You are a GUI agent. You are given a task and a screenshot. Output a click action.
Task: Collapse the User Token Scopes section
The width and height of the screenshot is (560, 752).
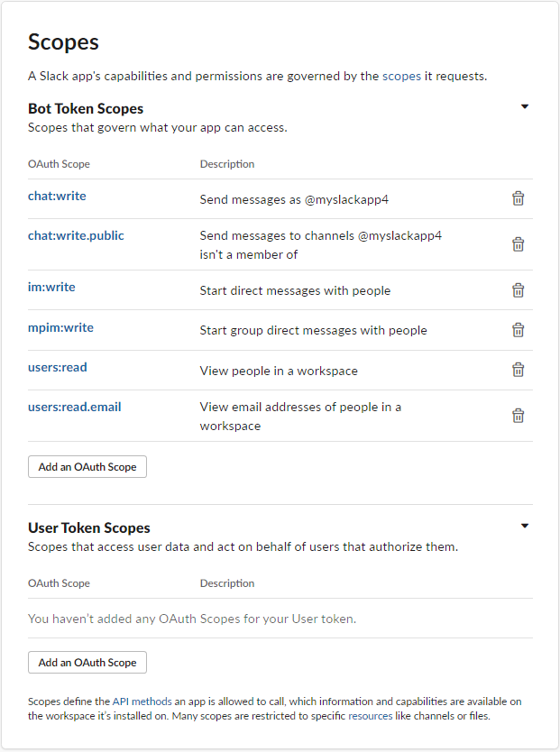(x=525, y=526)
